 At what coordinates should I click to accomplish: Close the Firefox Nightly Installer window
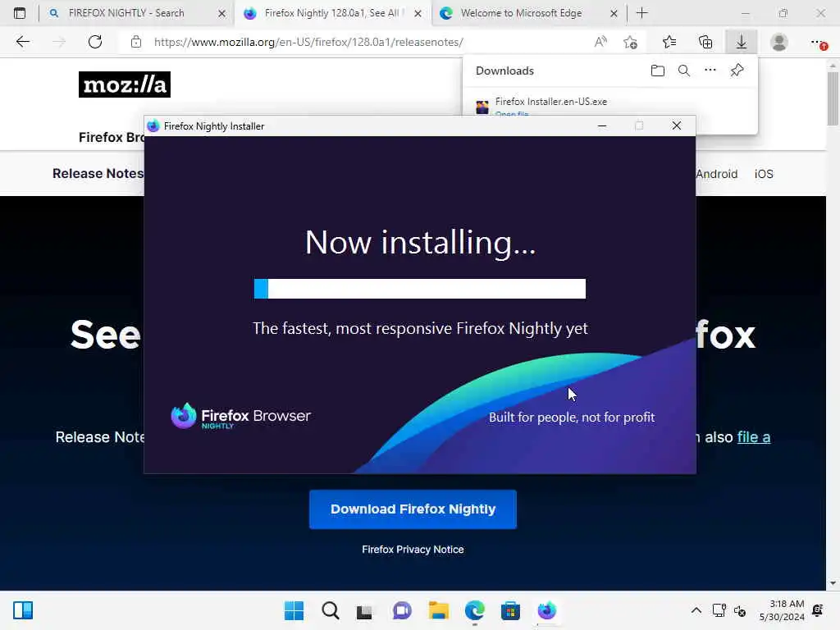(x=677, y=126)
